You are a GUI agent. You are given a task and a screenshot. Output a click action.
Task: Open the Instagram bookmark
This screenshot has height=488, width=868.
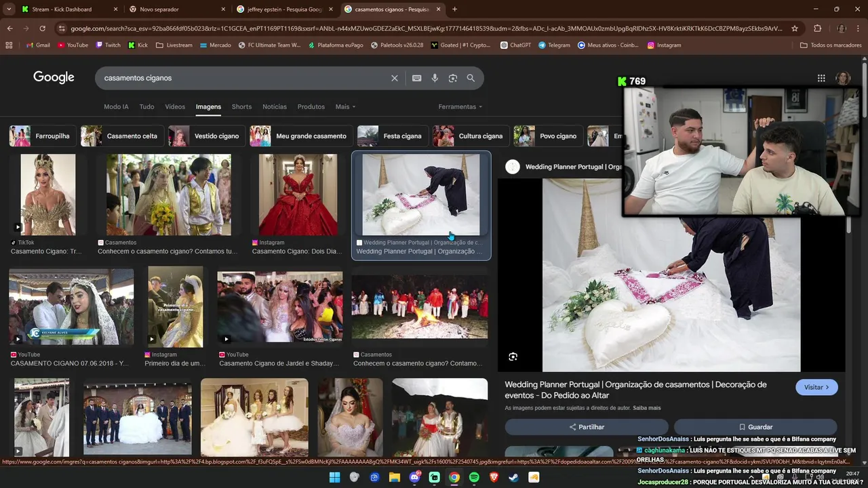coord(664,45)
